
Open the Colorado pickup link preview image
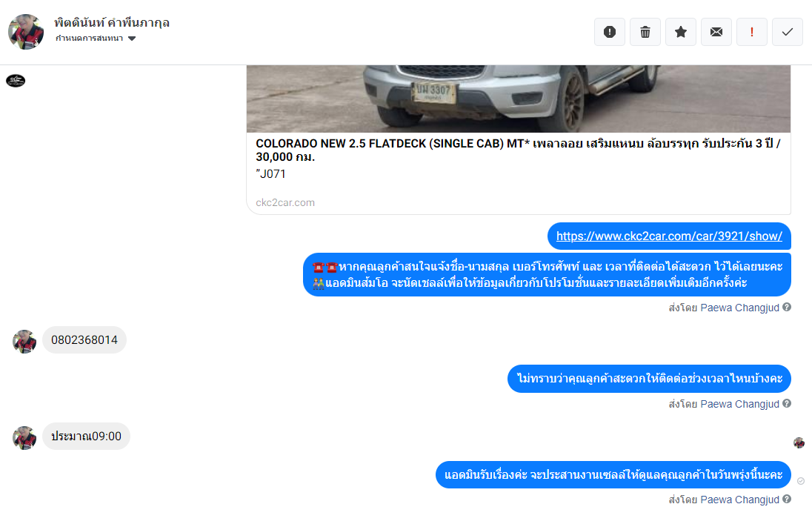519,99
